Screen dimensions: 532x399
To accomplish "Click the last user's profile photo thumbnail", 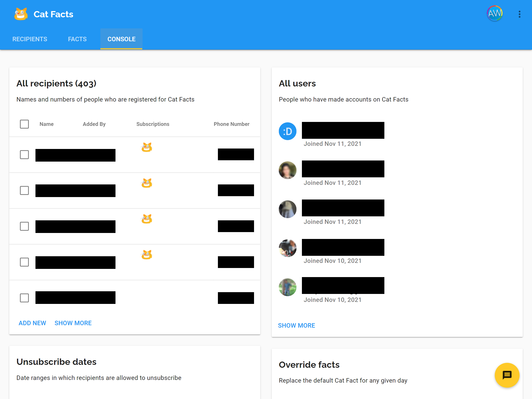I will 288,287.
